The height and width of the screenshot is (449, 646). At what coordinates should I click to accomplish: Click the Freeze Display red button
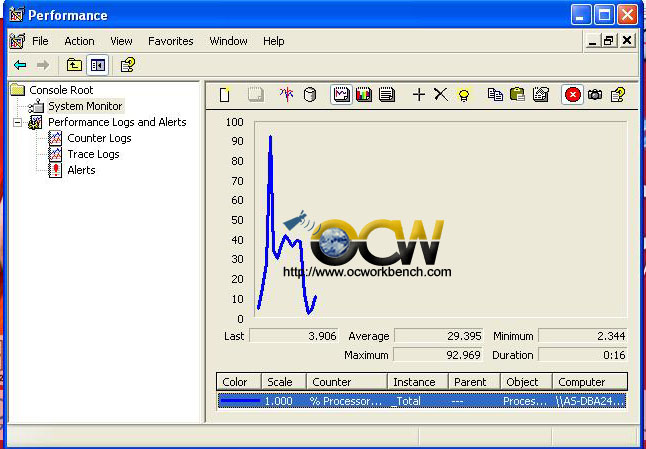(x=573, y=95)
